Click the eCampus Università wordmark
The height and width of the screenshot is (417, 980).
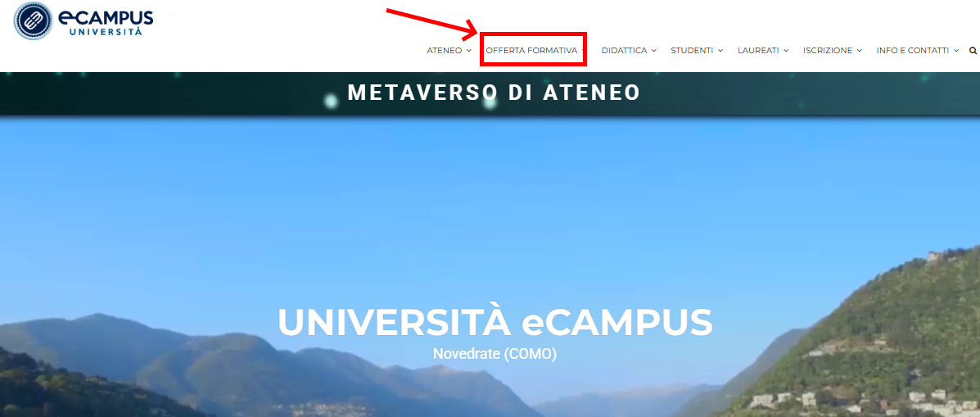pyautogui.click(x=105, y=20)
